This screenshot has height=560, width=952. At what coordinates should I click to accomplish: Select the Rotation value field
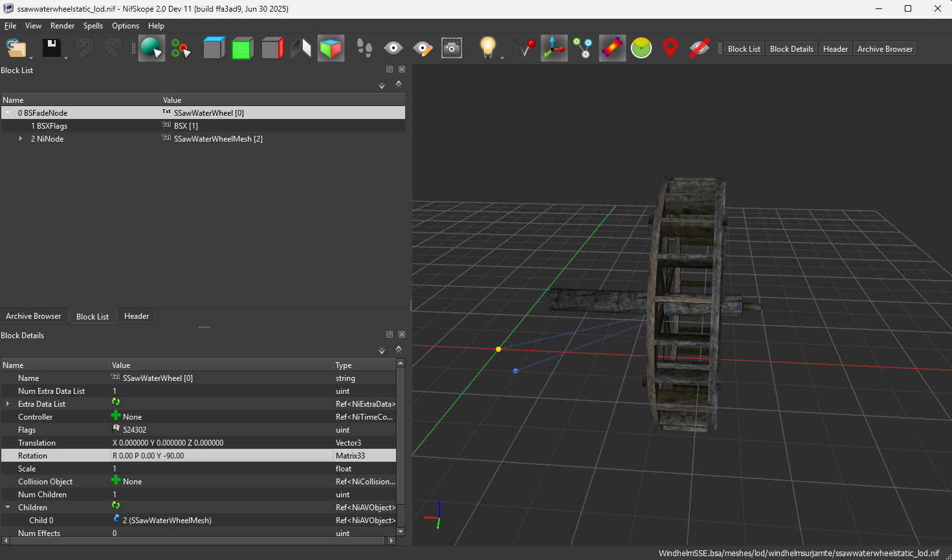[221, 456]
